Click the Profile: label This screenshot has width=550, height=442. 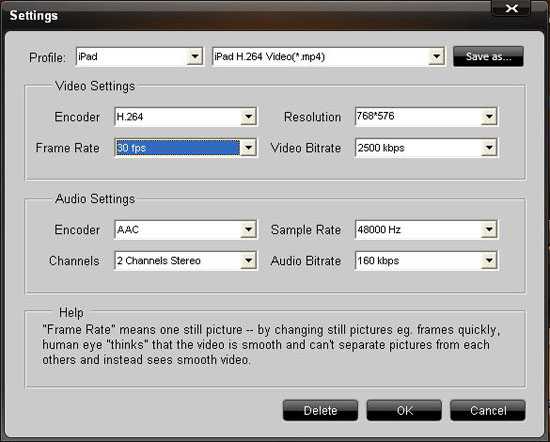pos(47,58)
